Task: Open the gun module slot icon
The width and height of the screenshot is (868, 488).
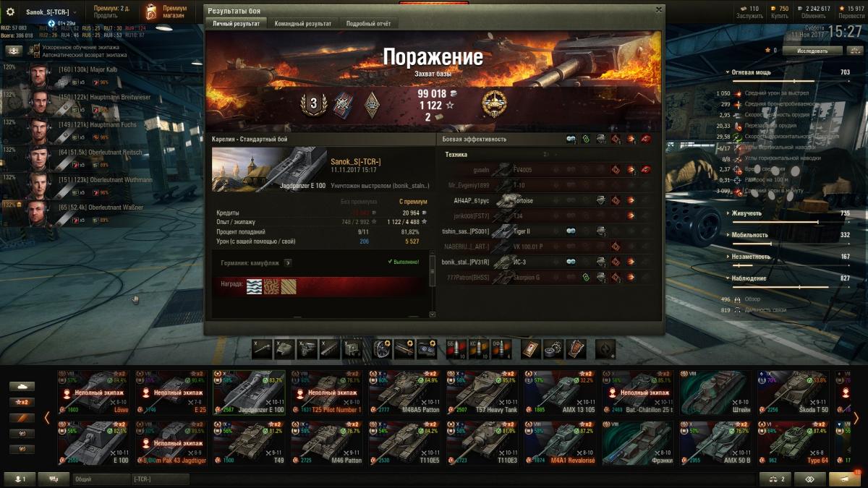Action: click(x=262, y=348)
